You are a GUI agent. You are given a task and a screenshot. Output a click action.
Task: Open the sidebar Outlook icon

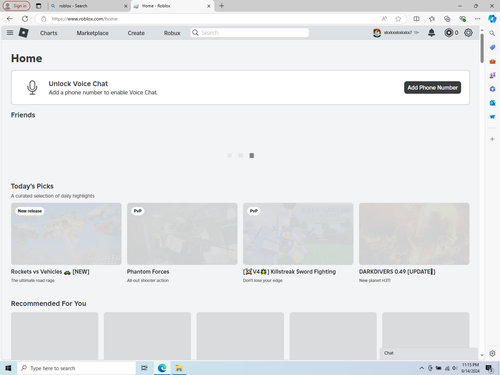(x=492, y=103)
